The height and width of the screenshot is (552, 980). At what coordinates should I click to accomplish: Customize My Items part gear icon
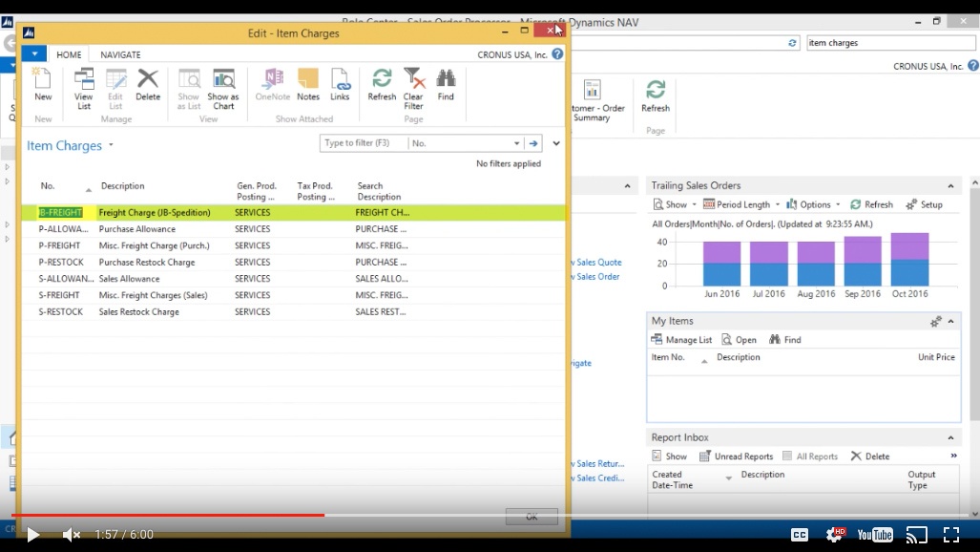[x=935, y=322]
